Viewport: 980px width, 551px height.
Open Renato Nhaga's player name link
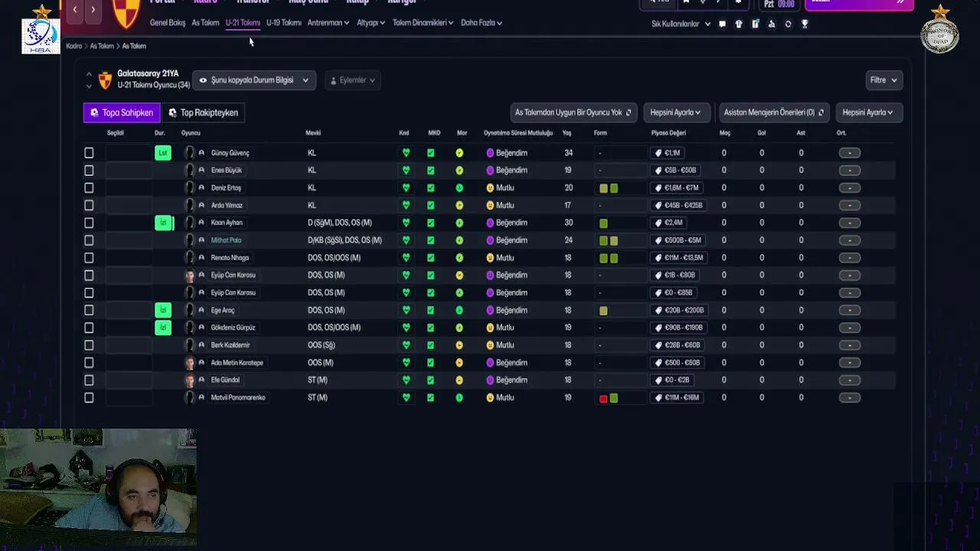click(230, 258)
